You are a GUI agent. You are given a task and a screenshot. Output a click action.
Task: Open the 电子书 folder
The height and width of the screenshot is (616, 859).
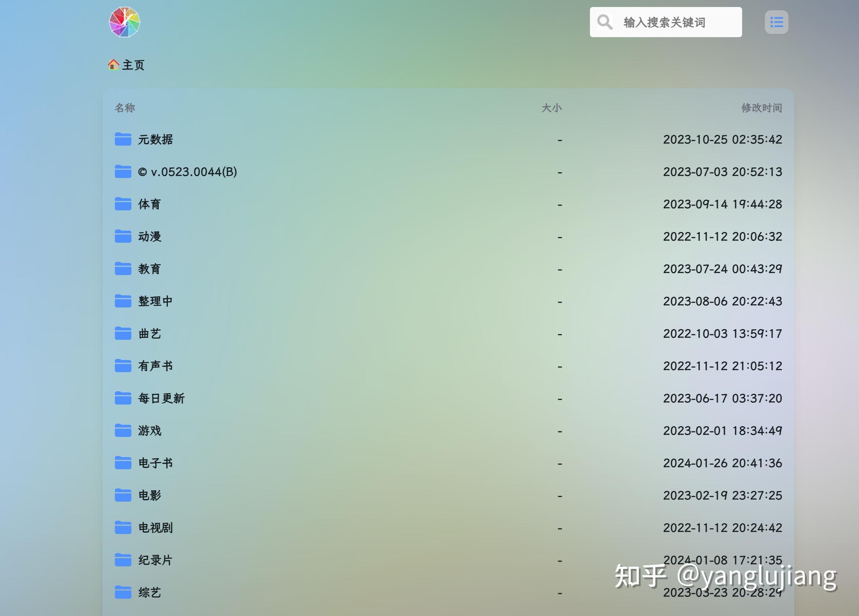155,463
